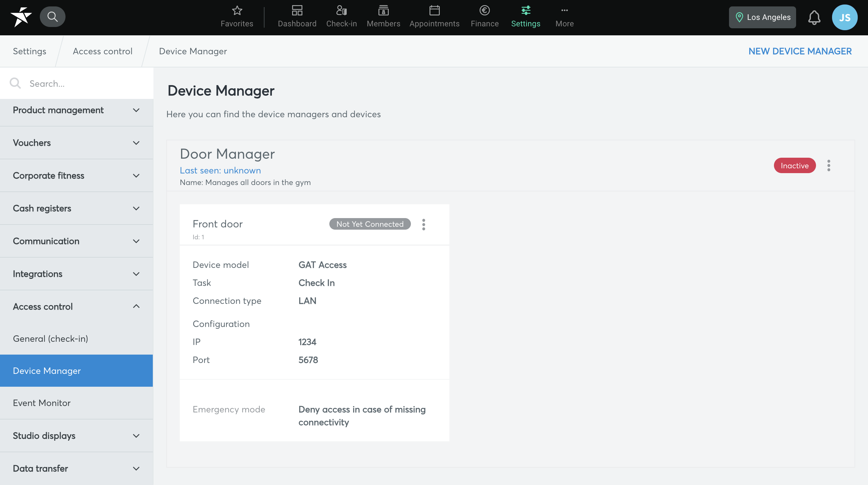Expand Communication section
The height and width of the screenshot is (485, 868).
click(x=76, y=241)
